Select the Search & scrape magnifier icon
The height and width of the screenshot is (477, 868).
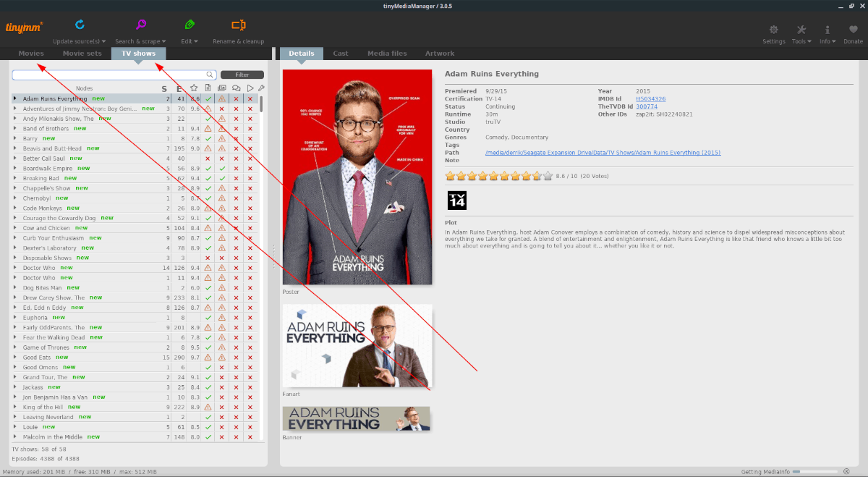pyautogui.click(x=140, y=25)
